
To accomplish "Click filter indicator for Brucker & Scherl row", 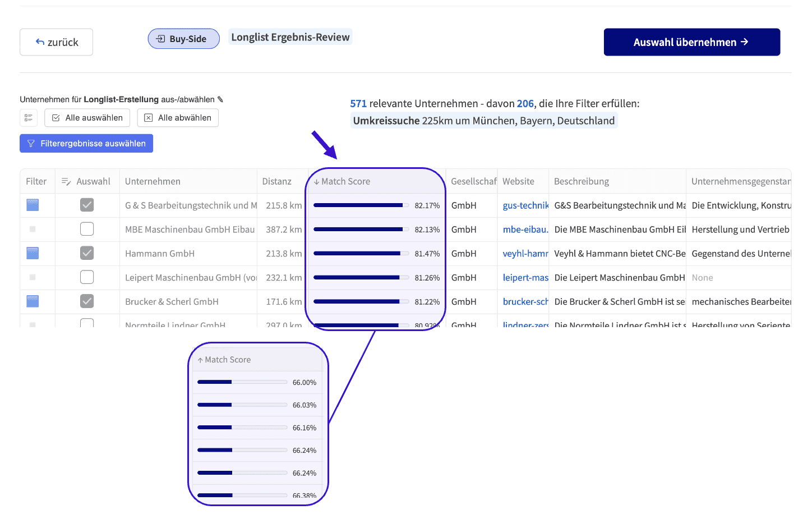I will pos(33,301).
